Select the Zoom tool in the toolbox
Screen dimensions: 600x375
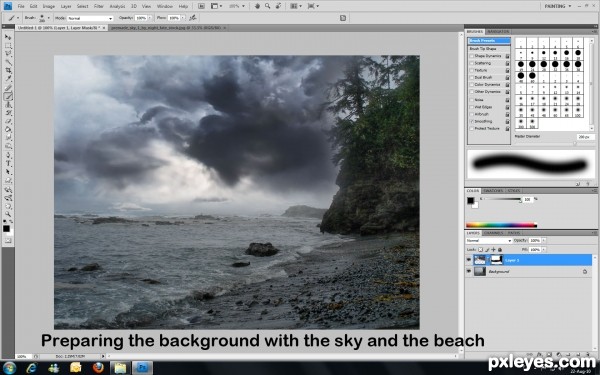click(8, 214)
